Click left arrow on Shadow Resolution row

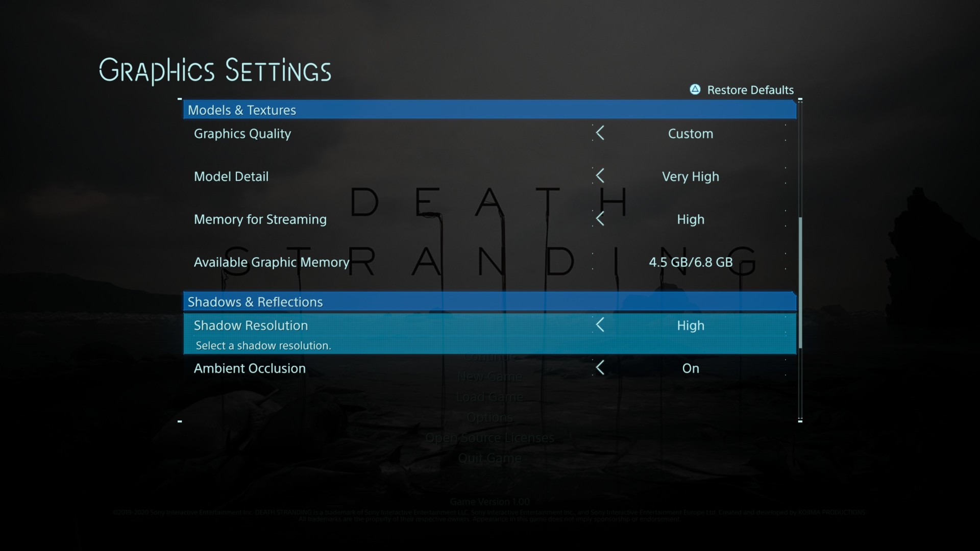coord(600,325)
